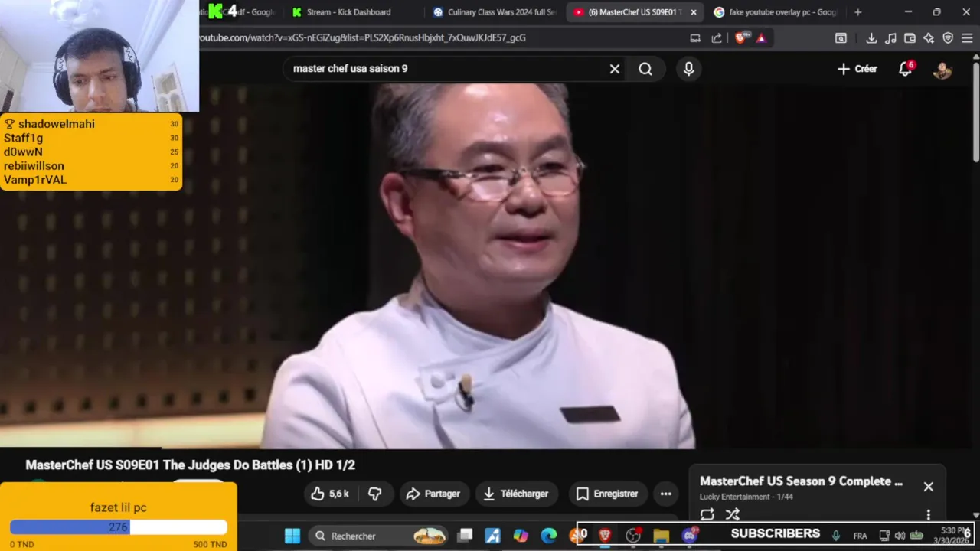Switch to Stream - Kick Dashboard tab
The height and width of the screenshot is (551, 980).
coord(348,12)
